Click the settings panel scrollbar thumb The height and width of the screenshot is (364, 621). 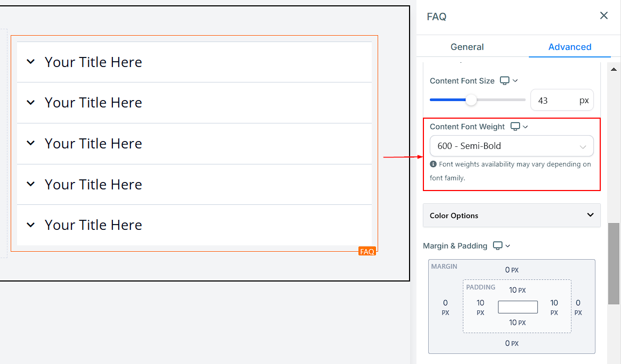[614, 263]
